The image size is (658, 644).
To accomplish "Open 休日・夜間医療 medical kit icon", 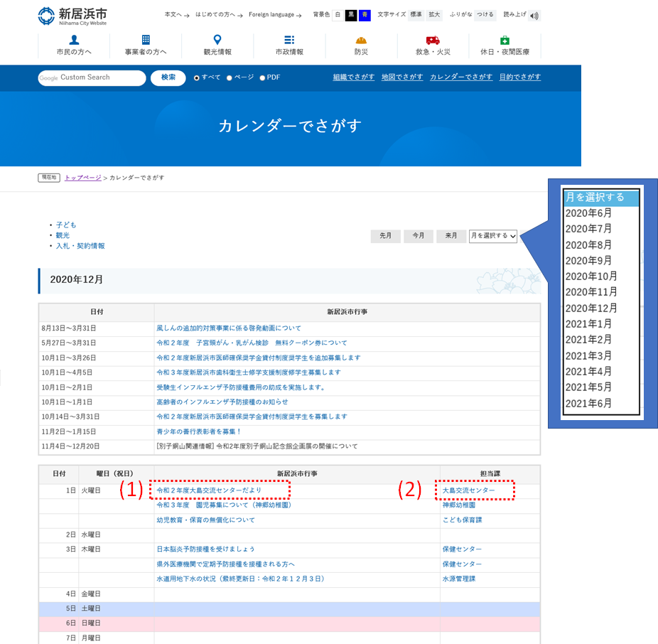I will (x=505, y=41).
